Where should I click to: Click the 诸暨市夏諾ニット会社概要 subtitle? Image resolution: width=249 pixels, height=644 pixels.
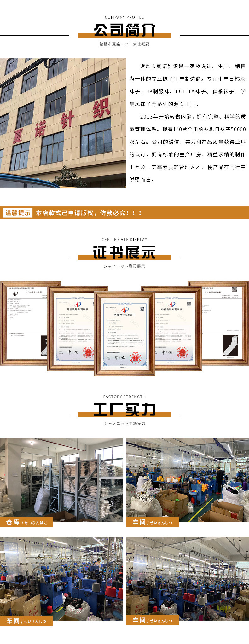point(124,44)
